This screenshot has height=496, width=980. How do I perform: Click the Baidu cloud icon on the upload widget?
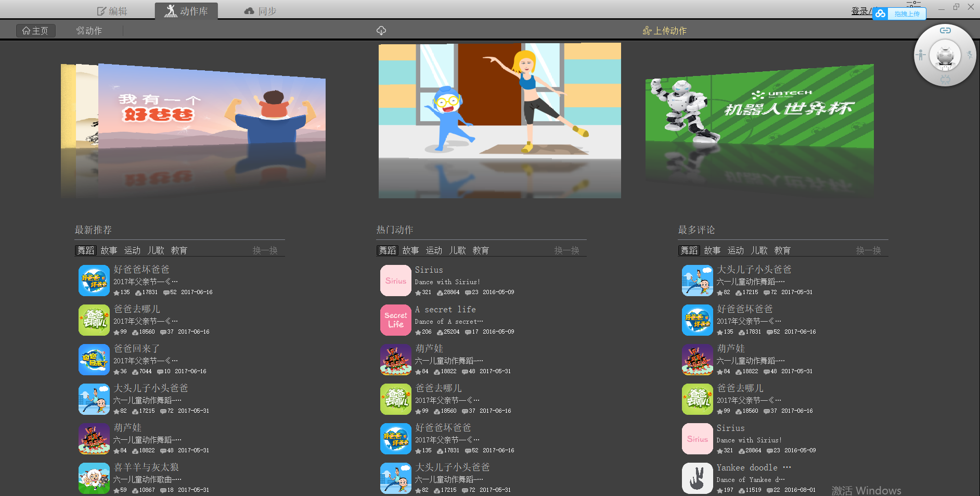click(880, 14)
